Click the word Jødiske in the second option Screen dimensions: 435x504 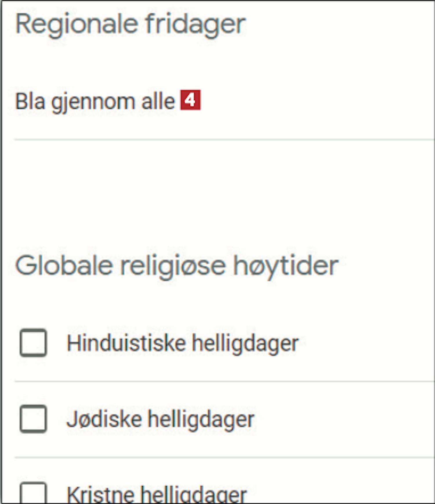[x=104, y=419]
